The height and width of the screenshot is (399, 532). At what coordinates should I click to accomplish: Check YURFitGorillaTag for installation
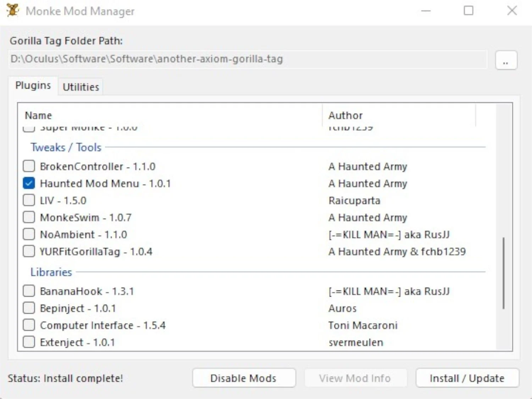tap(28, 251)
